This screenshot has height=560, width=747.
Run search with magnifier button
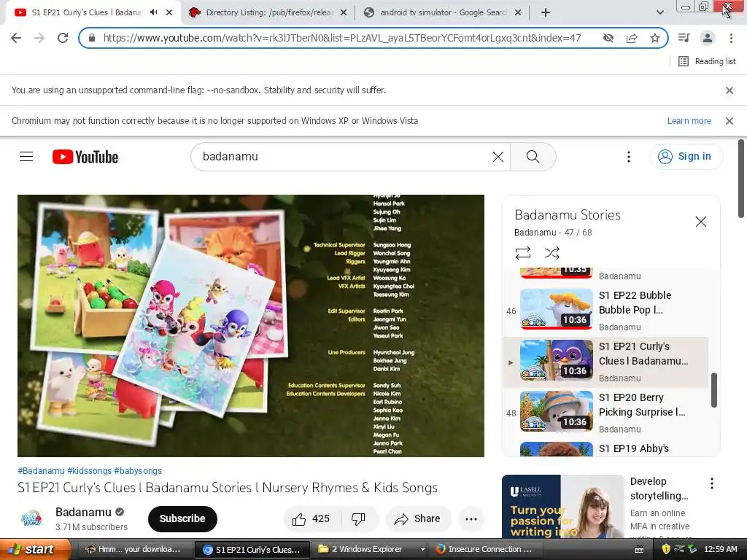coord(533,157)
